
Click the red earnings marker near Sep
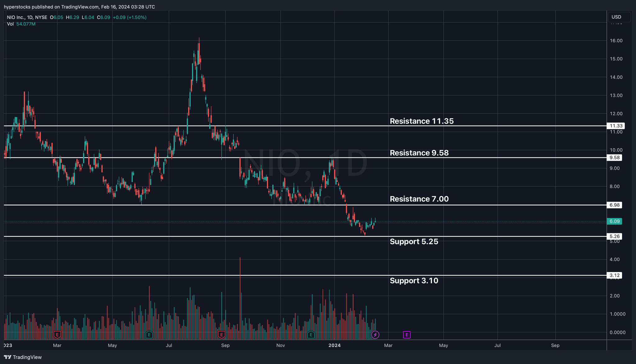click(221, 335)
